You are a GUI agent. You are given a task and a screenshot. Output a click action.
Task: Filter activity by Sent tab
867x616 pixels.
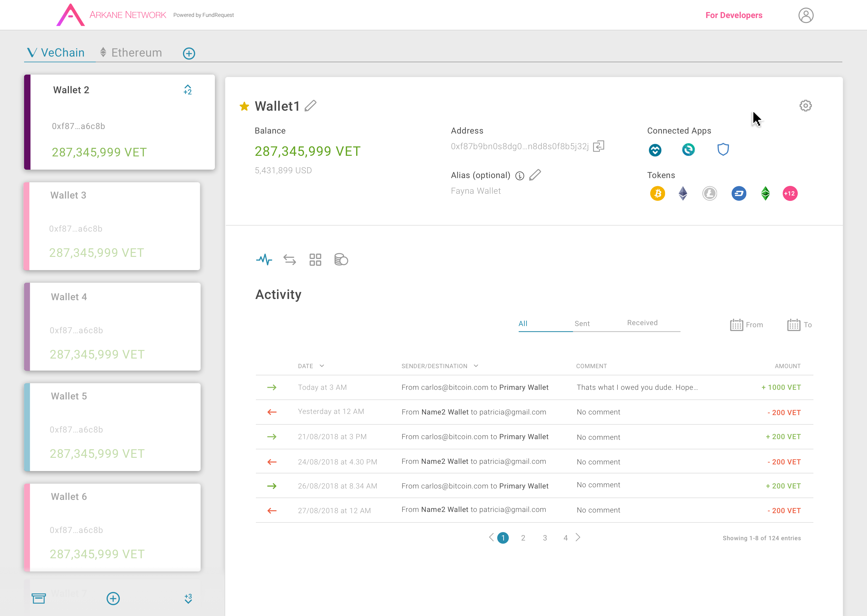click(x=582, y=323)
